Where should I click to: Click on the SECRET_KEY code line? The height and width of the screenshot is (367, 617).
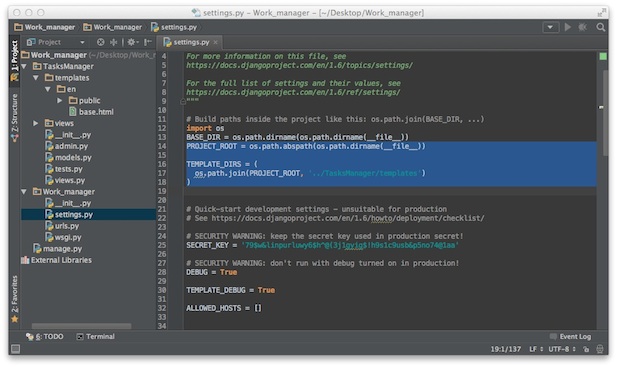coord(322,245)
